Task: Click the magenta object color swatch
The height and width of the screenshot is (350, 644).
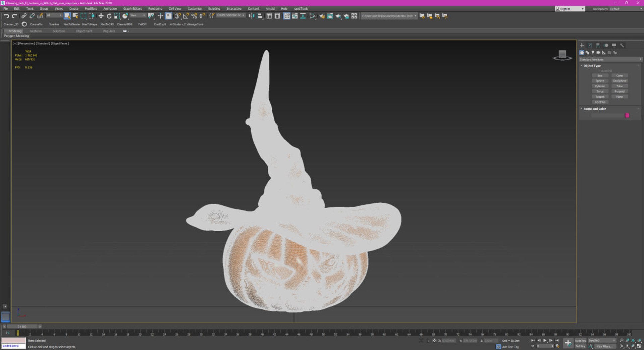Action: click(x=627, y=115)
